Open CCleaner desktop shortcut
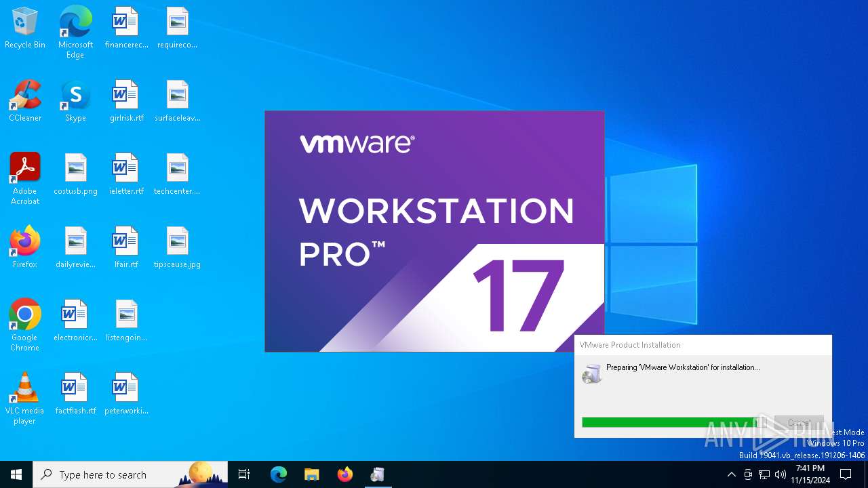 [x=25, y=102]
